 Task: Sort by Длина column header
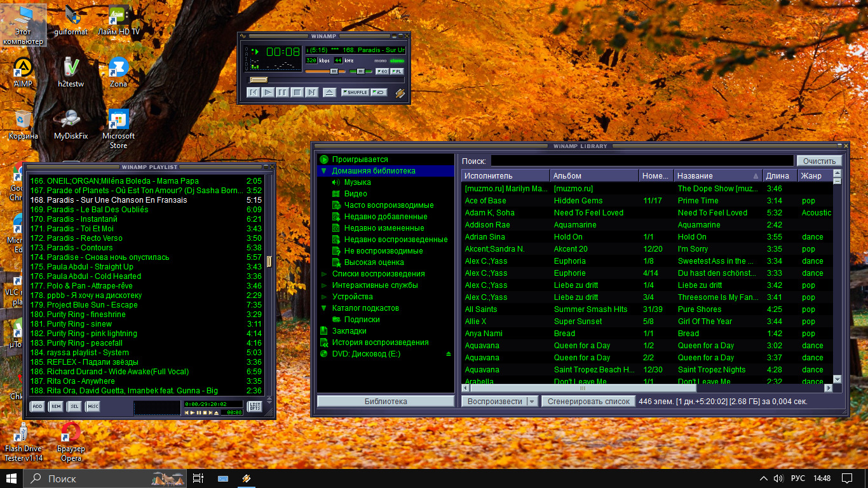coord(780,176)
